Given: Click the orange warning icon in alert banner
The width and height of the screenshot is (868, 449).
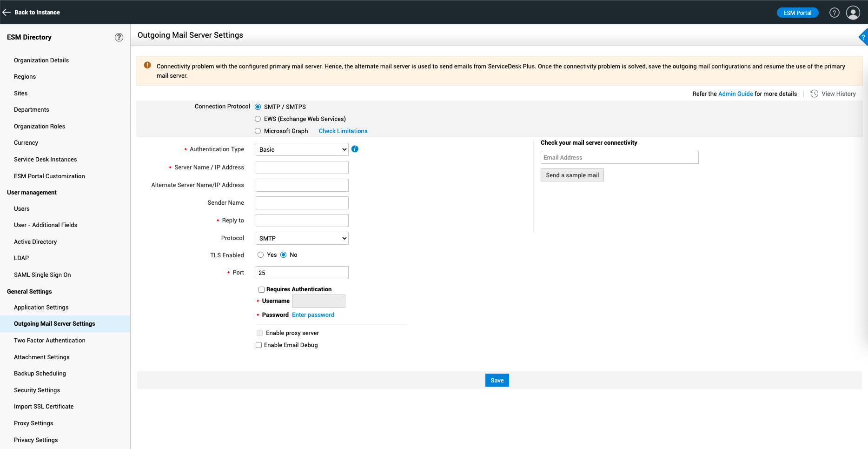Looking at the screenshot, I should pos(147,65).
